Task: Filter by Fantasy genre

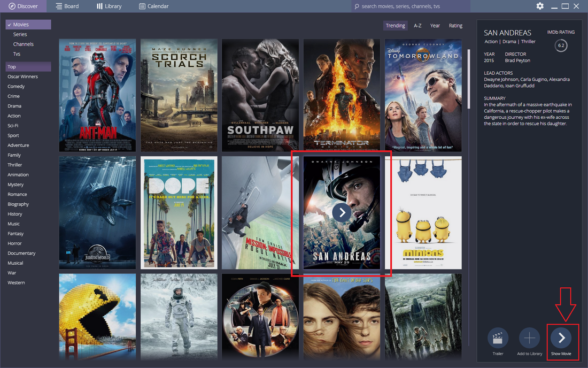Action: click(x=16, y=233)
